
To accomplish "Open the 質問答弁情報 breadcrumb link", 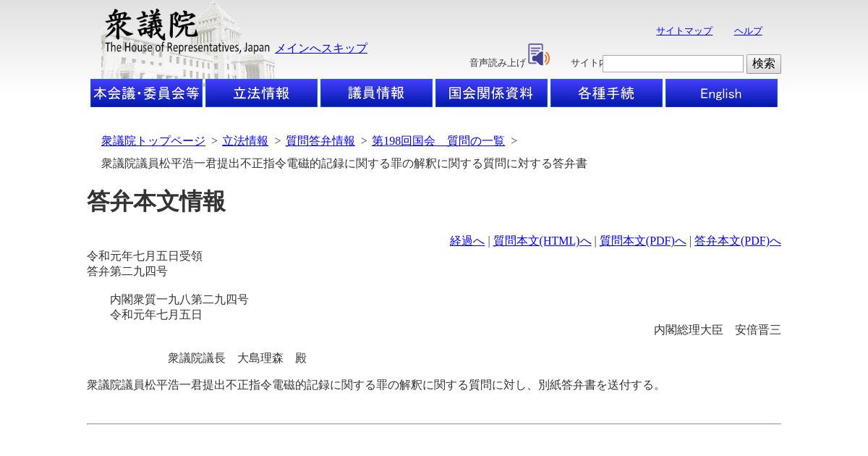I will pos(320,141).
